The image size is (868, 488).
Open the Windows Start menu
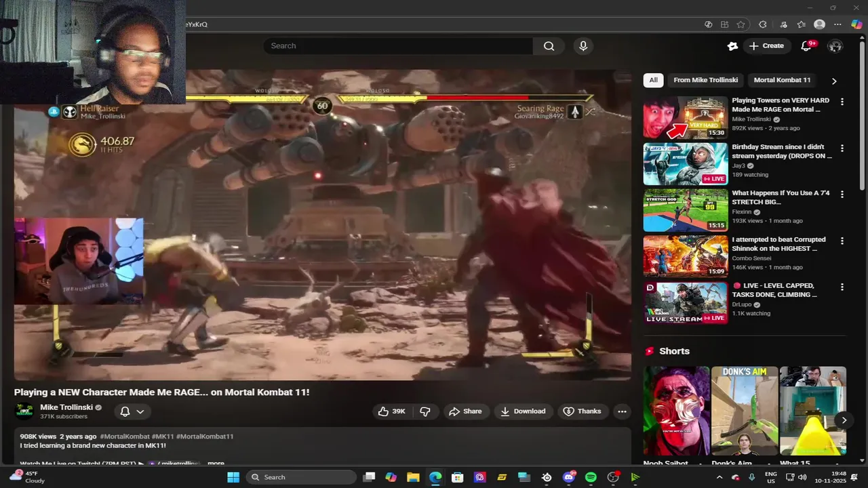pyautogui.click(x=233, y=477)
